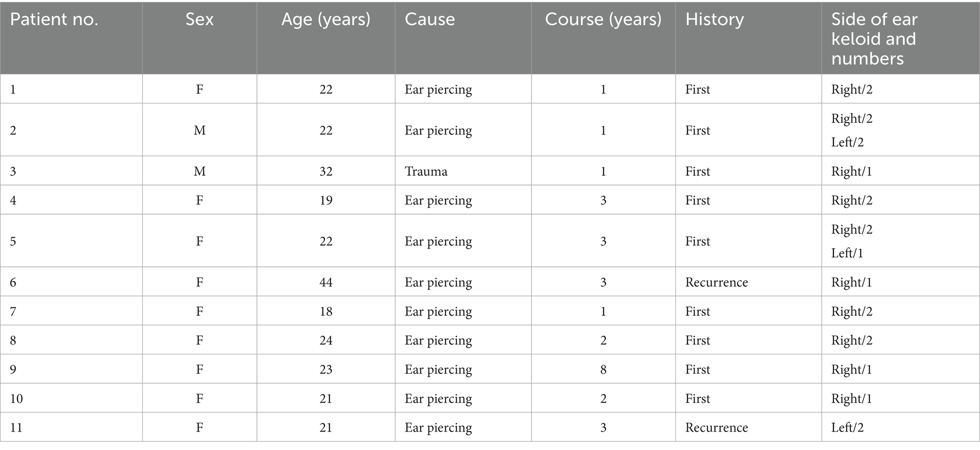
Task: Click 'Left/2' in patient 11's row
Action: (847, 428)
